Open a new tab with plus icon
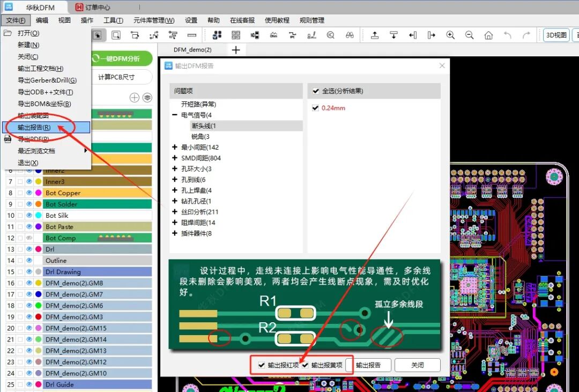This screenshot has width=579, height=392. pos(235,50)
